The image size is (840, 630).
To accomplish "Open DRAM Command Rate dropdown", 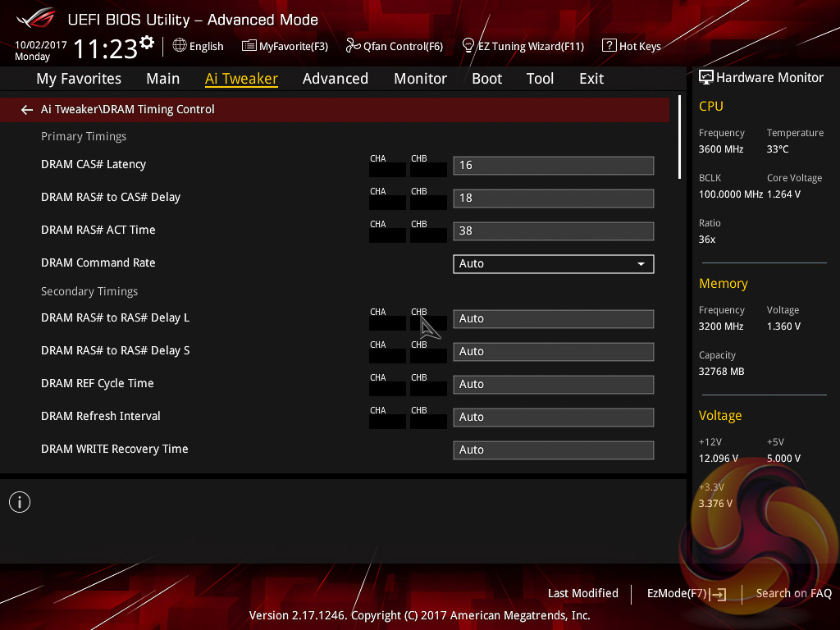I will point(554,263).
